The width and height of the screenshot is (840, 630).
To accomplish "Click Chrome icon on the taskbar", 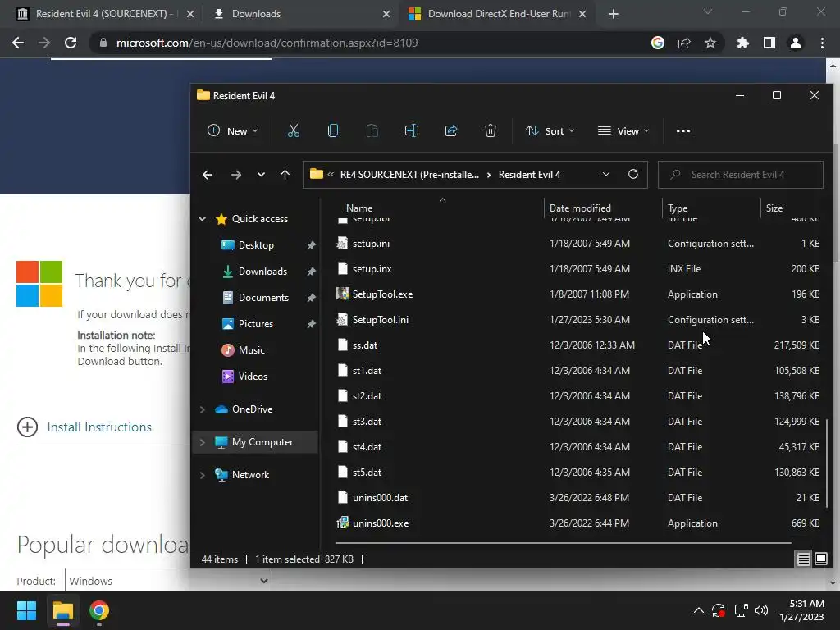I will tap(99, 610).
